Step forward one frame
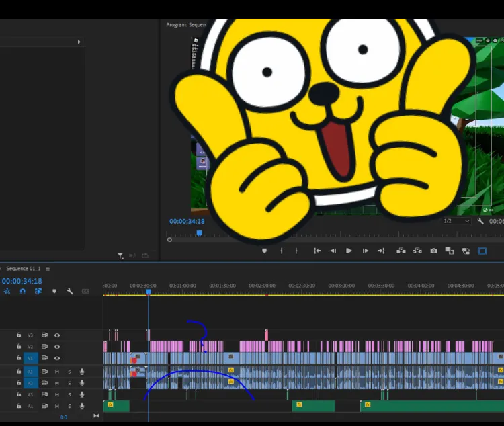The width and height of the screenshot is (504, 426). (366, 251)
